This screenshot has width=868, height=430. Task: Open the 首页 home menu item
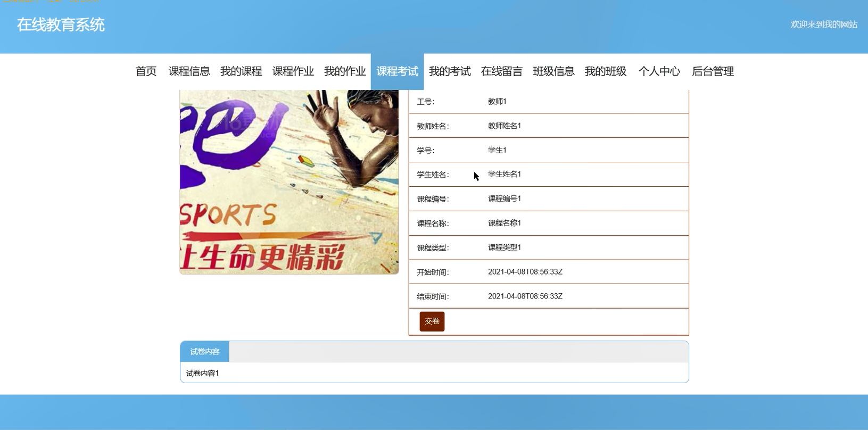tap(146, 71)
